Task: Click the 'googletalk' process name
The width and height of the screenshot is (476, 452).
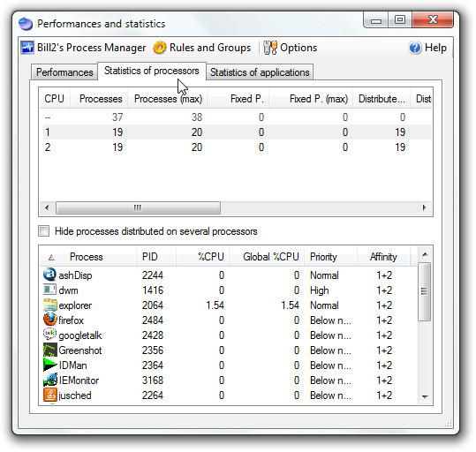Action: click(x=80, y=335)
